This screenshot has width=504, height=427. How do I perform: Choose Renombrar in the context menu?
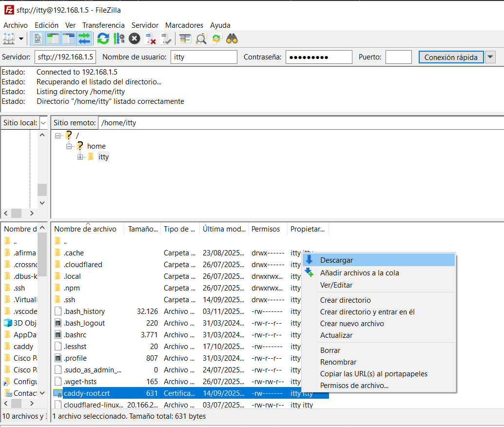coord(338,362)
